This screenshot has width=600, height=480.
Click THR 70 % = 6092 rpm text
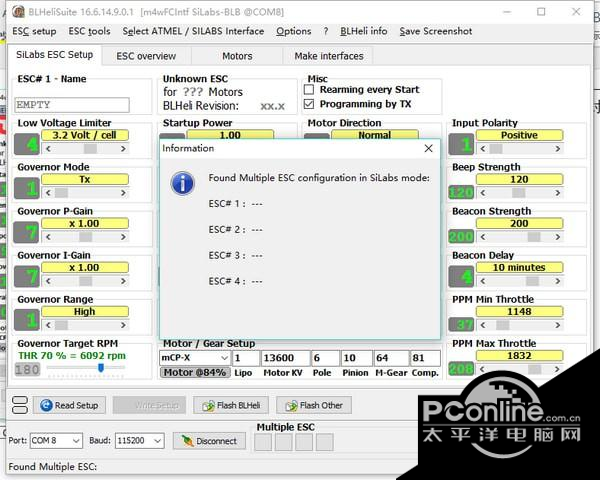[72, 356]
